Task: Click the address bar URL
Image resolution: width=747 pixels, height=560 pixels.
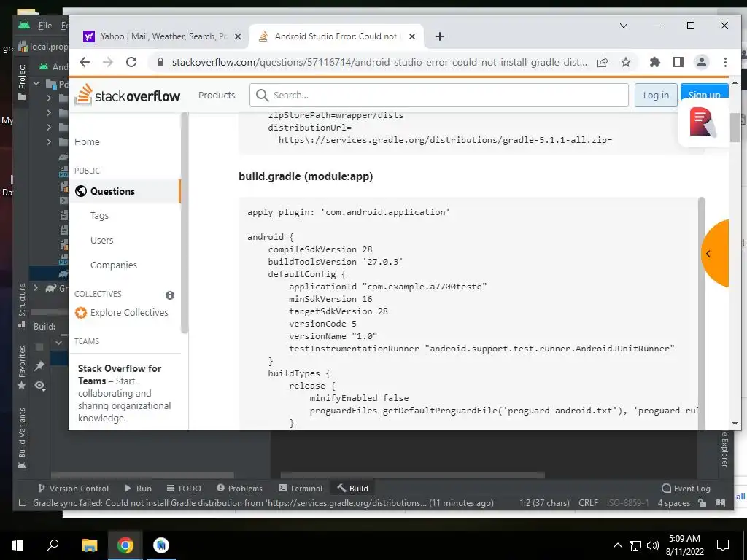Action: 379,62
